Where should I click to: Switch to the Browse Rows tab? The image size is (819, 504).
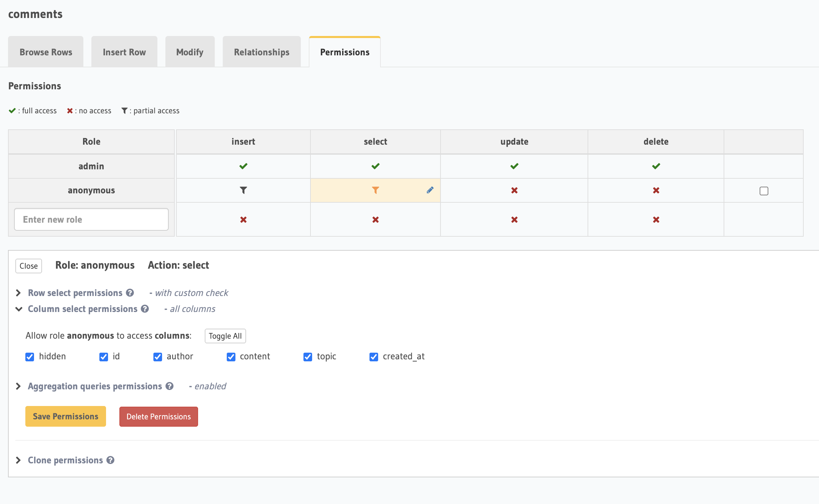click(46, 52)
